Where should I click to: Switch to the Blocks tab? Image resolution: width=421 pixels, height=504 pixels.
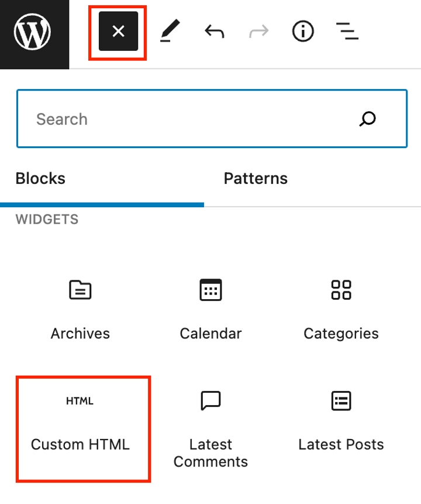pyautogui.click(x=40, y=179)
